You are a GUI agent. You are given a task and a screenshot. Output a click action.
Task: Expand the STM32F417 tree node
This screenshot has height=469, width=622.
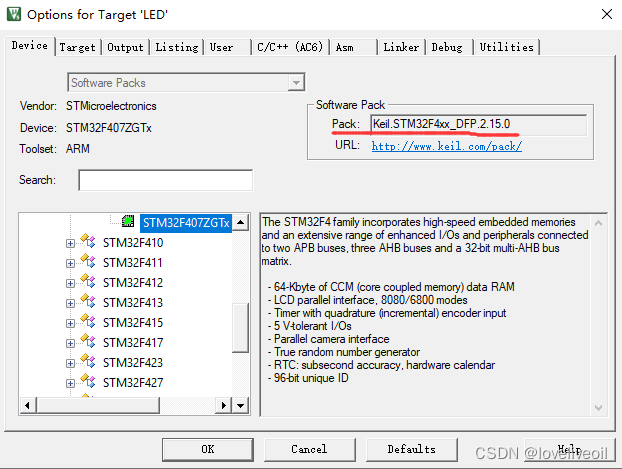tap(70, 343)
